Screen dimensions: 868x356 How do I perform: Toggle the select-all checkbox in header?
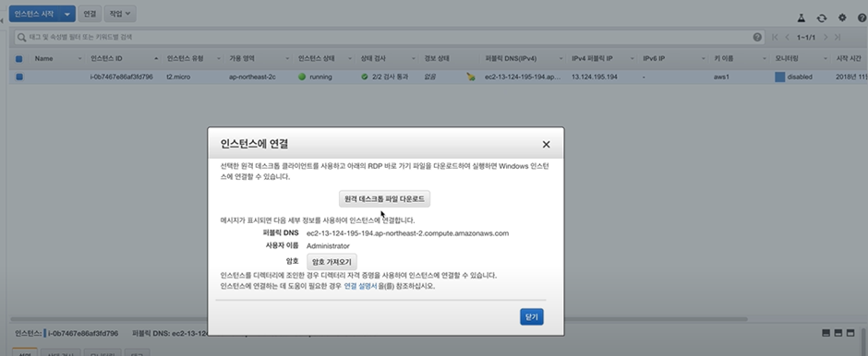tap(18, 59)
